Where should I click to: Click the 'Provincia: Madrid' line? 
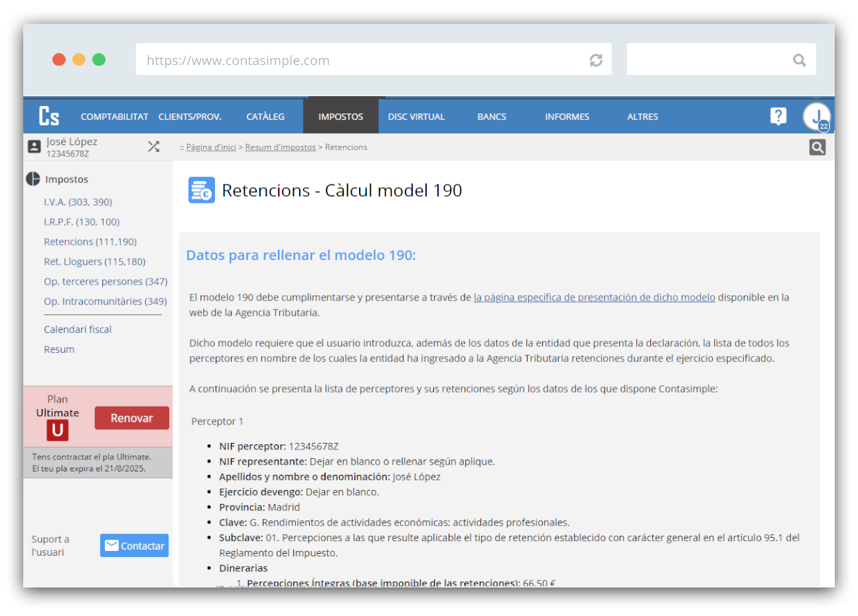point(259,507)
